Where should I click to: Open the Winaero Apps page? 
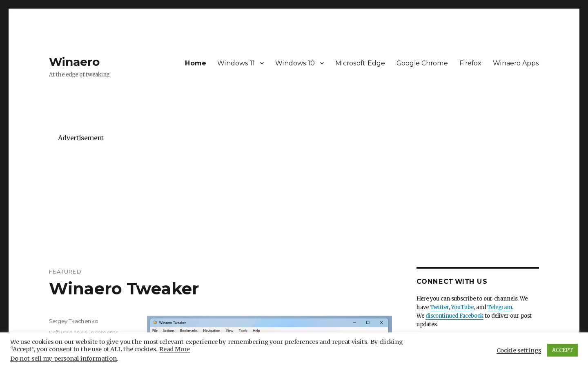(x=516, y=63)
